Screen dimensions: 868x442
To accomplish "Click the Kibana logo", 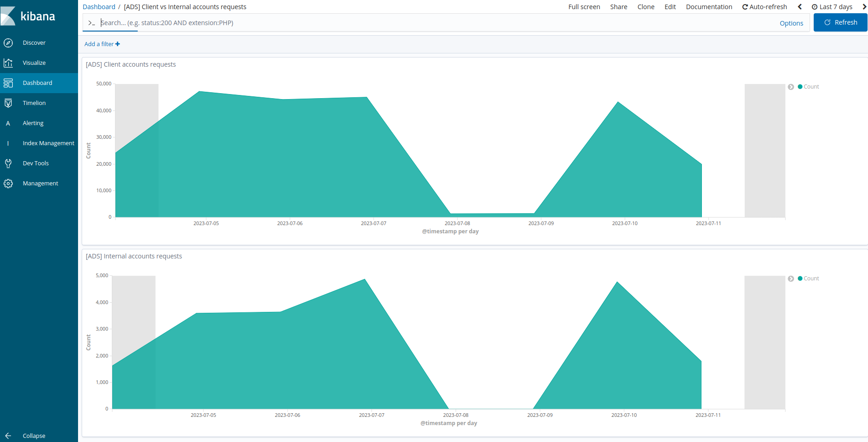I will [x=28, y=16].
